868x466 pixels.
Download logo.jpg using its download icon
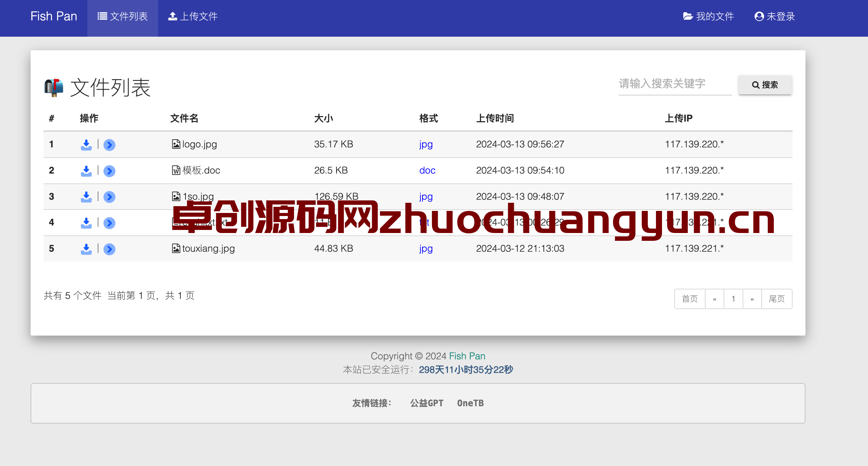86,145
